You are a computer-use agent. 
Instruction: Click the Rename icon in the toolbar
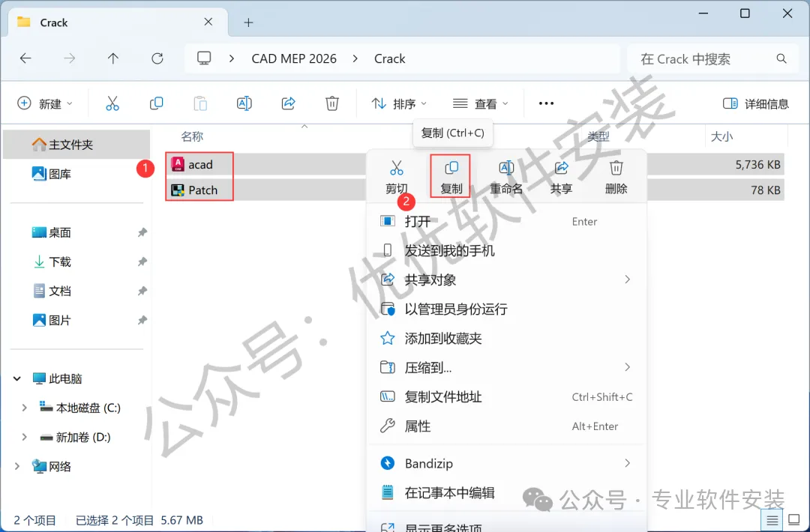point(244,103)
